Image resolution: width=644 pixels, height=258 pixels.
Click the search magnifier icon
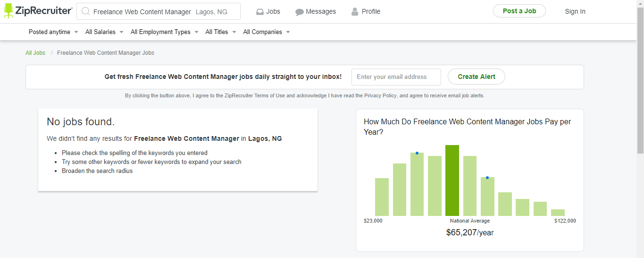click(85, 11)
